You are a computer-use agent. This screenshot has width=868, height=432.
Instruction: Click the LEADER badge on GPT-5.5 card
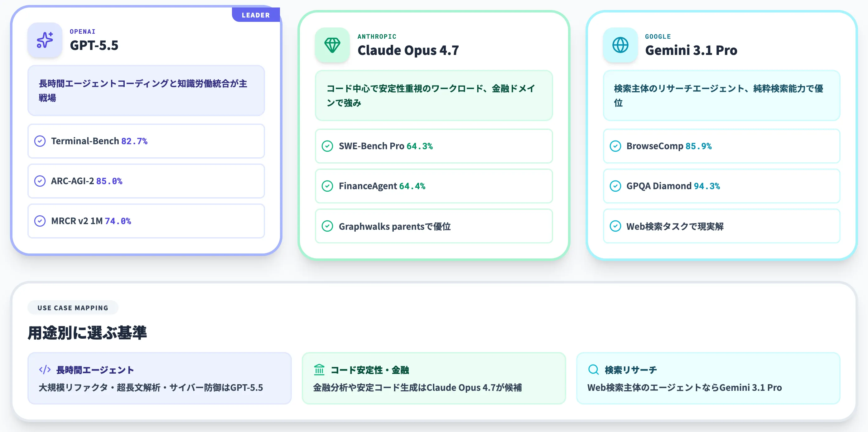(256, 15)
